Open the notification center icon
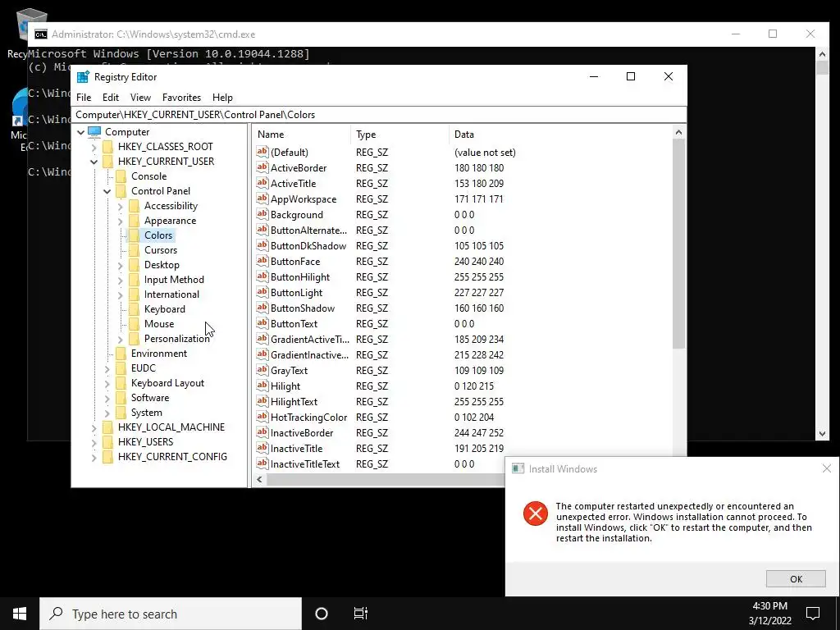The width and height of the screenshot is (840, 630). (813, 614)
